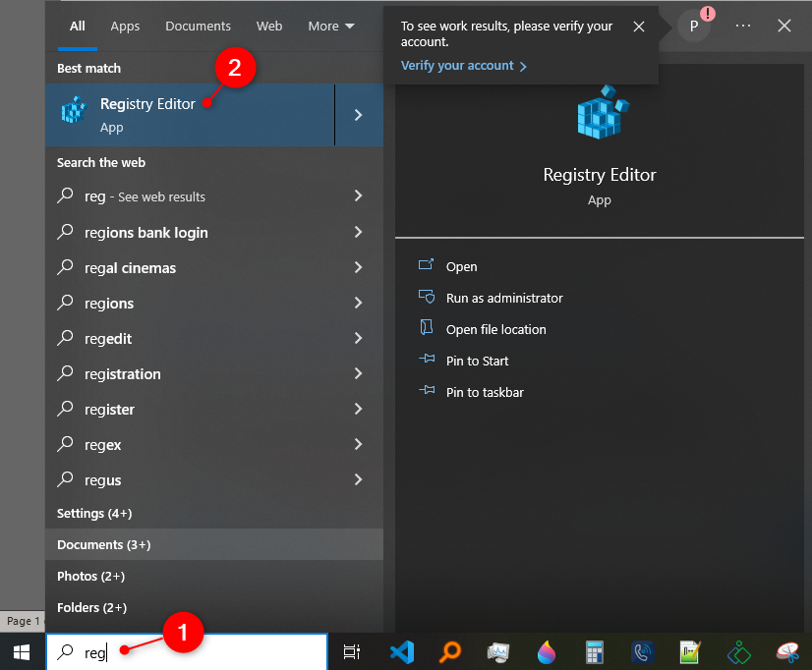812x670 pixels.
Task: Open Registry Editor best match result
Action: [x=190, y=115]
